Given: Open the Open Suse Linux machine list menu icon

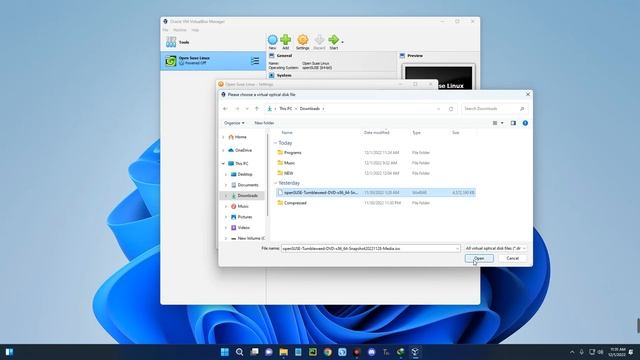Looking at the screenshot, I should [255, 61].
